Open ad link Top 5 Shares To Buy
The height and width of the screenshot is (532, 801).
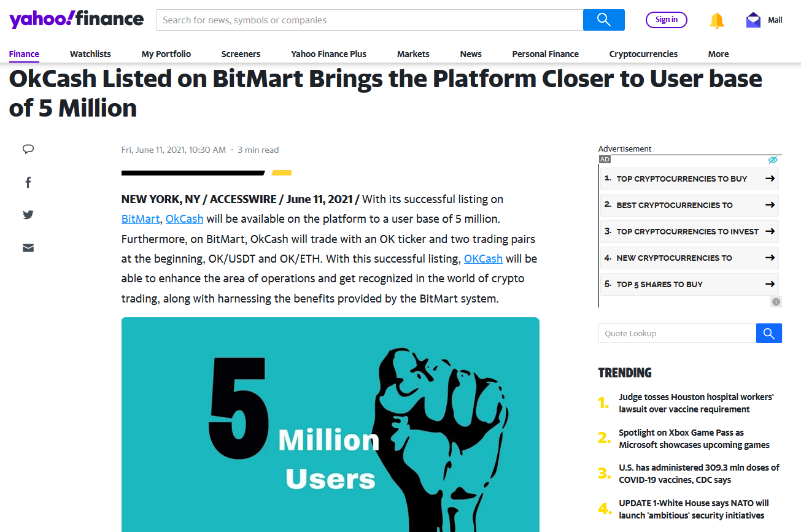pos(659,284)
